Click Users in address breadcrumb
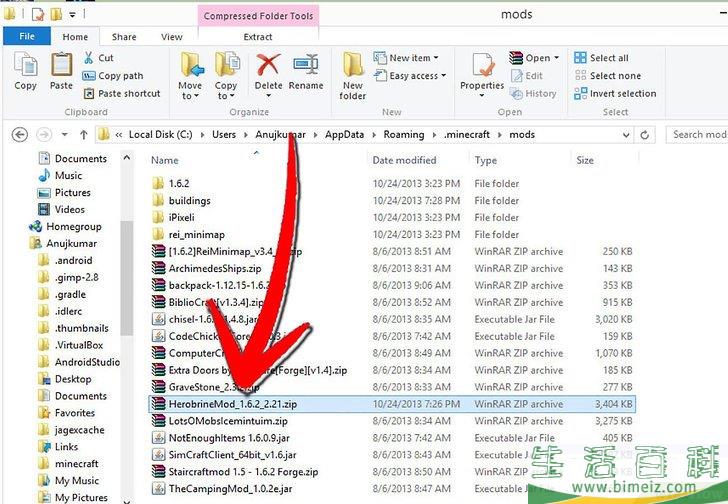Screen dimensions: 728x504 pos(224,135)
